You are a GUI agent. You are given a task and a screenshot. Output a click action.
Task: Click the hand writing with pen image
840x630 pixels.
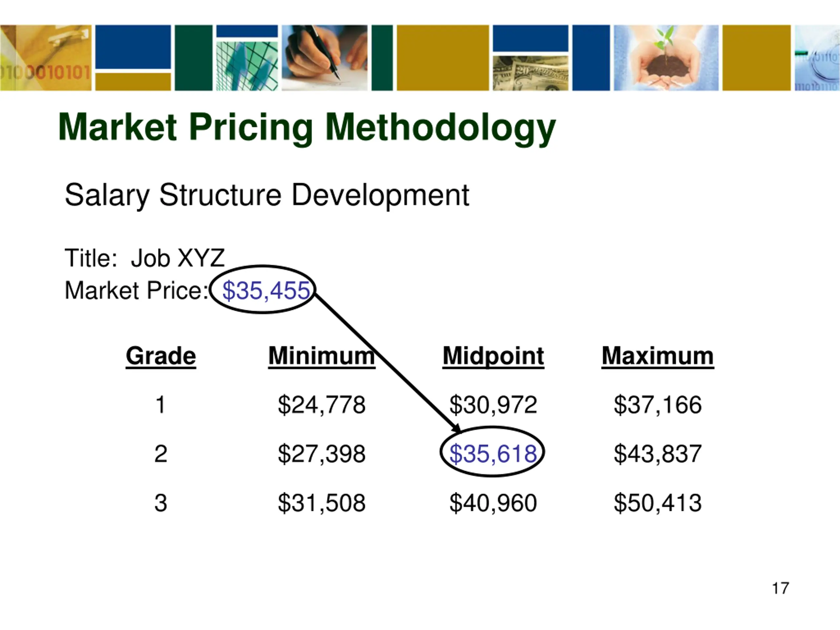(x=325, y=58)
